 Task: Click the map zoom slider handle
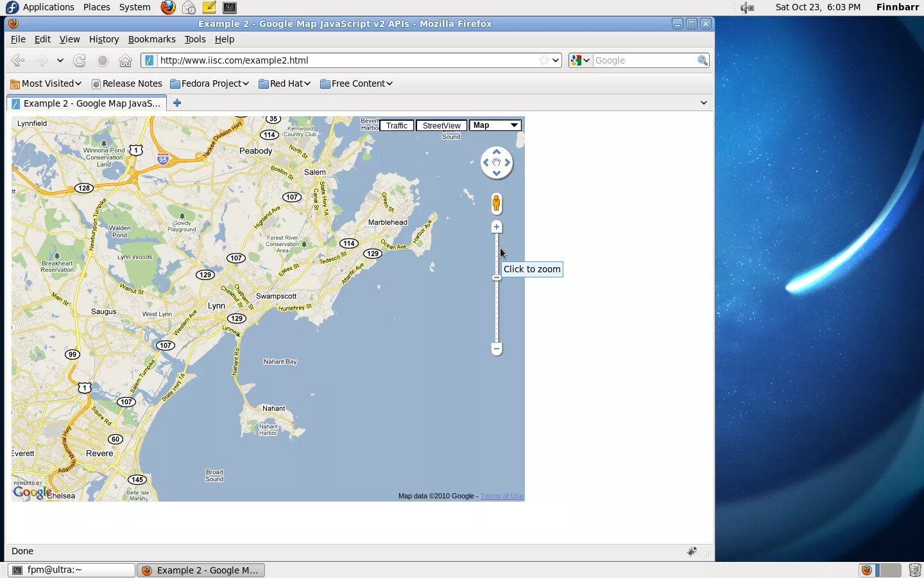click(497, 277)
